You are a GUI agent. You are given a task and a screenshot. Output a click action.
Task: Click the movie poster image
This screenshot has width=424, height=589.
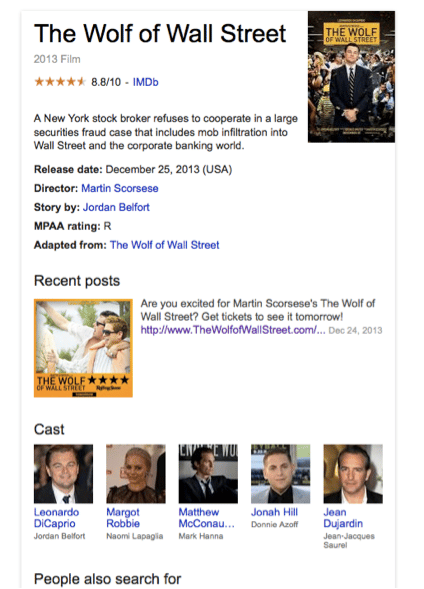coord(351,77)
